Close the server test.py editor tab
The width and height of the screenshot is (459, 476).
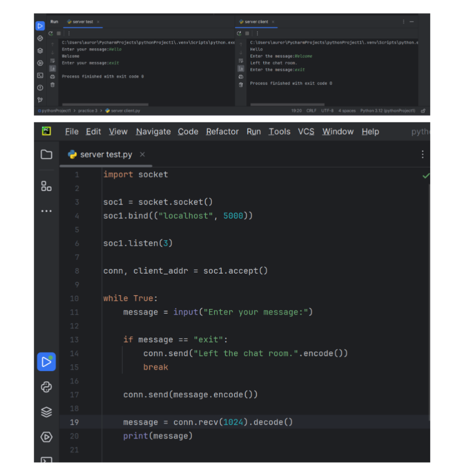point(142,155)
